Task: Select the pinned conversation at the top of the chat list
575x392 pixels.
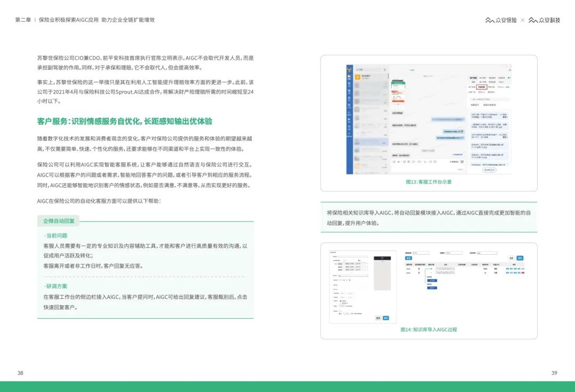Action: point(373,76)
